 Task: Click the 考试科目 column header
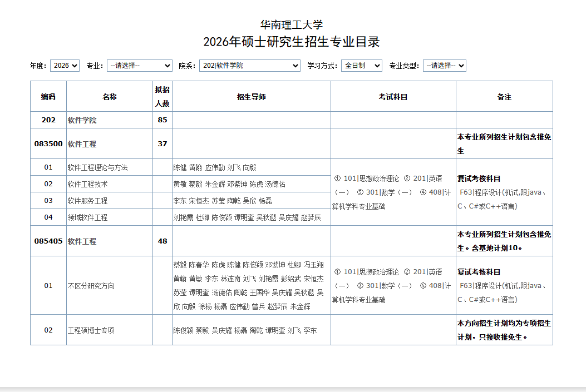click(393, 97)
